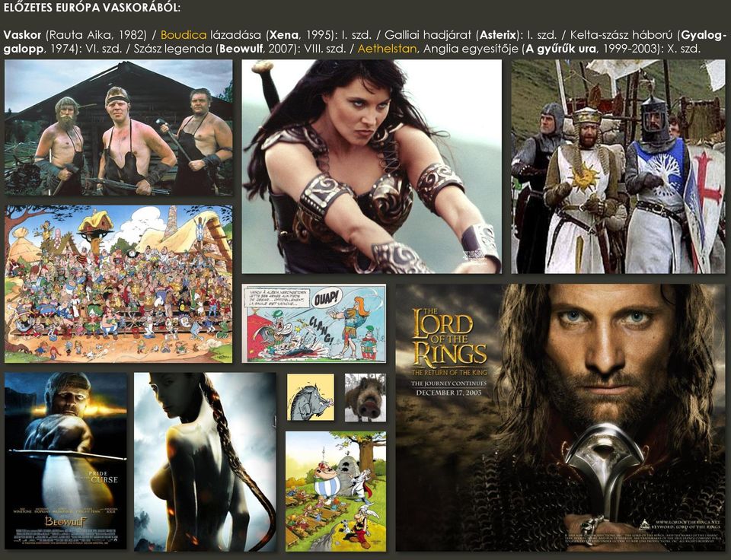Open the Lord of the Rings poster
This screenshot has height=560, width=731.
point(560,418)
